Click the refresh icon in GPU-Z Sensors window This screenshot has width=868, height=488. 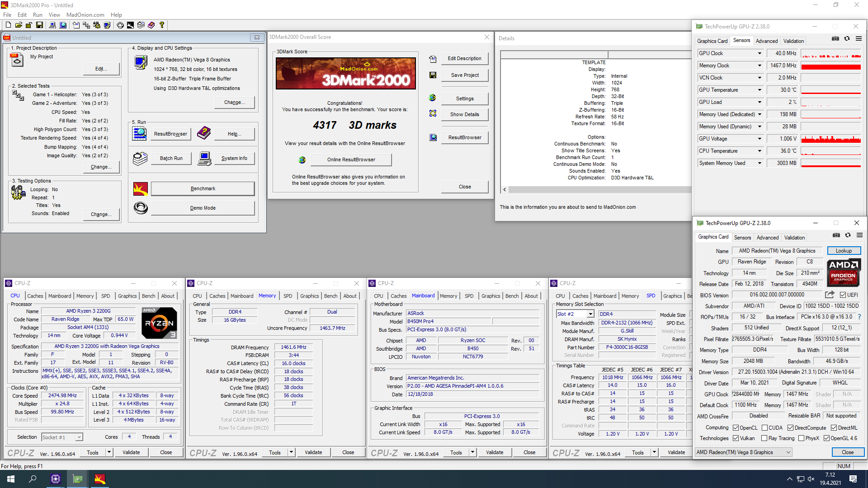point(847,39)
